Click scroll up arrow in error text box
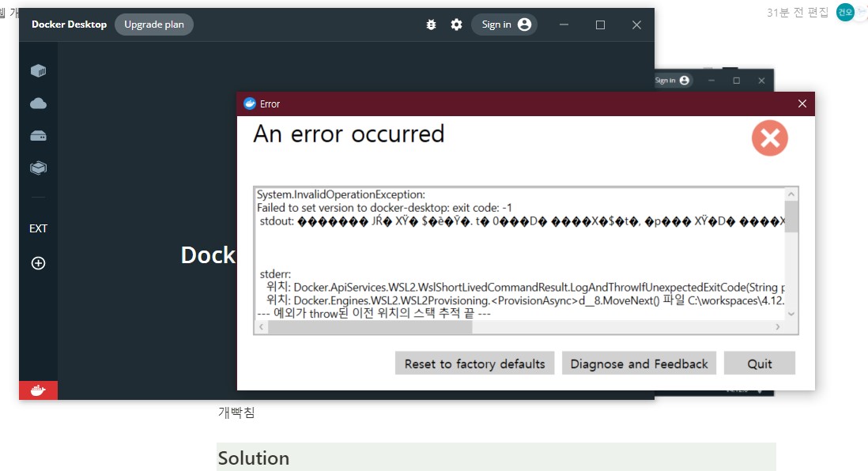The width and height of the screenshot is (868, 471). (x=791, y=194)
